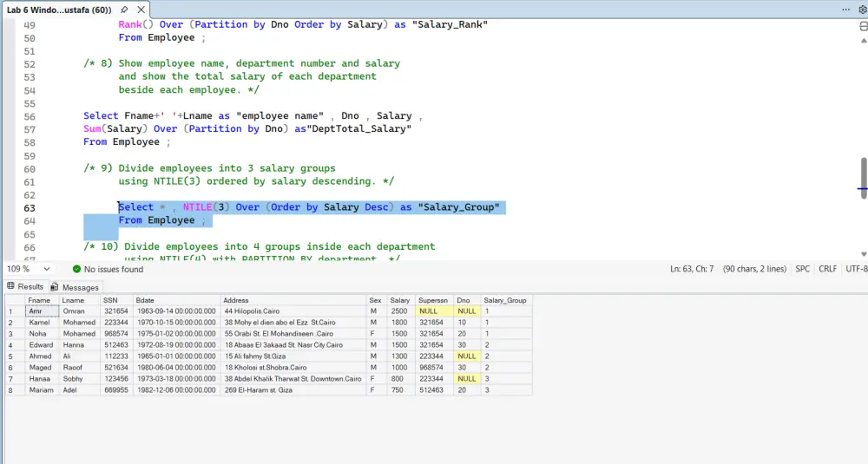Click the Address column header

coord(293,300)
